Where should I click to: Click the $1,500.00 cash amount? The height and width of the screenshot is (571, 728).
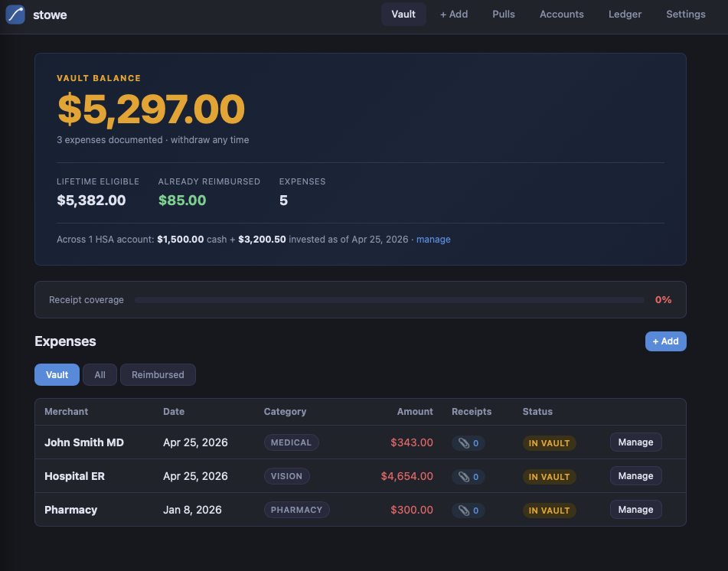pyautogui.click(x=180, y=240)
